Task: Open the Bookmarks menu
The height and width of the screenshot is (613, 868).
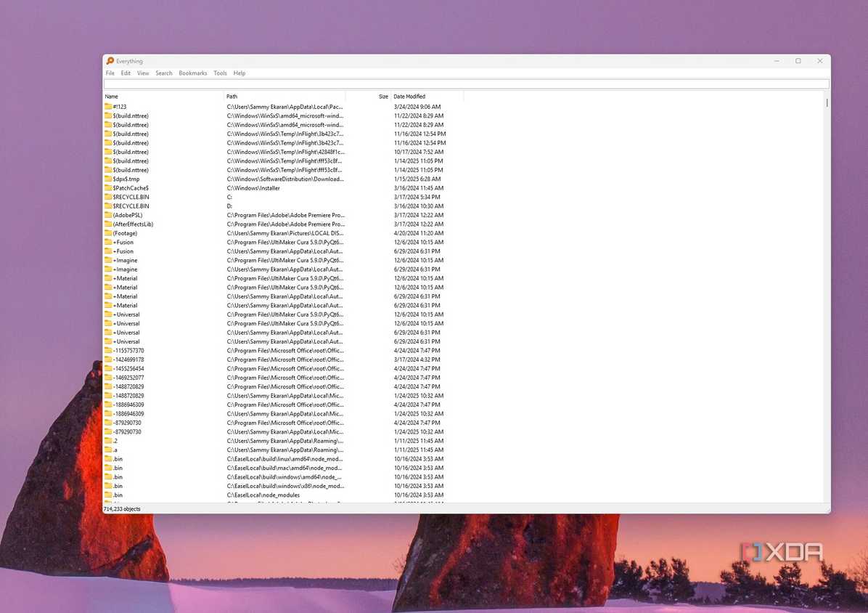Action: [192, 73]
